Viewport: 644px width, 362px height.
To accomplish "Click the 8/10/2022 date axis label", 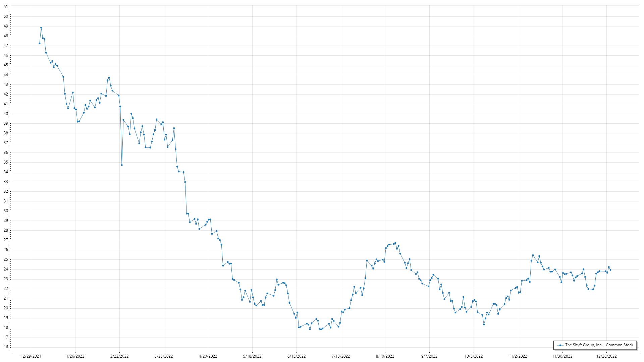I will tap(385, 356).
